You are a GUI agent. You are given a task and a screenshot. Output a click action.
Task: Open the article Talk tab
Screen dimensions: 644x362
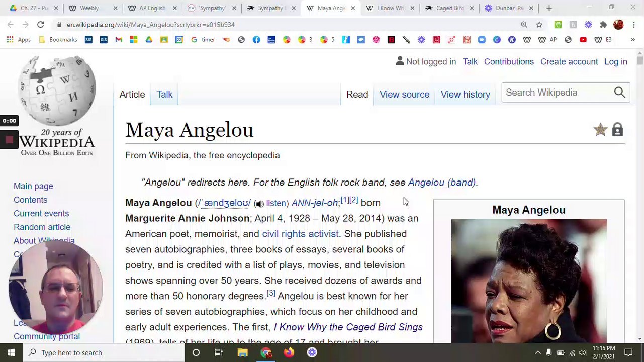[164, 95]
